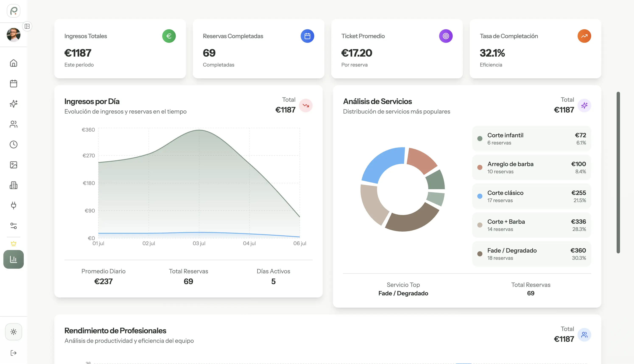Go to the Home icon in sidebar
Image resolution: width=634 pixels, height=364 pixels.
pyautogui.click(x=14, y=63)
